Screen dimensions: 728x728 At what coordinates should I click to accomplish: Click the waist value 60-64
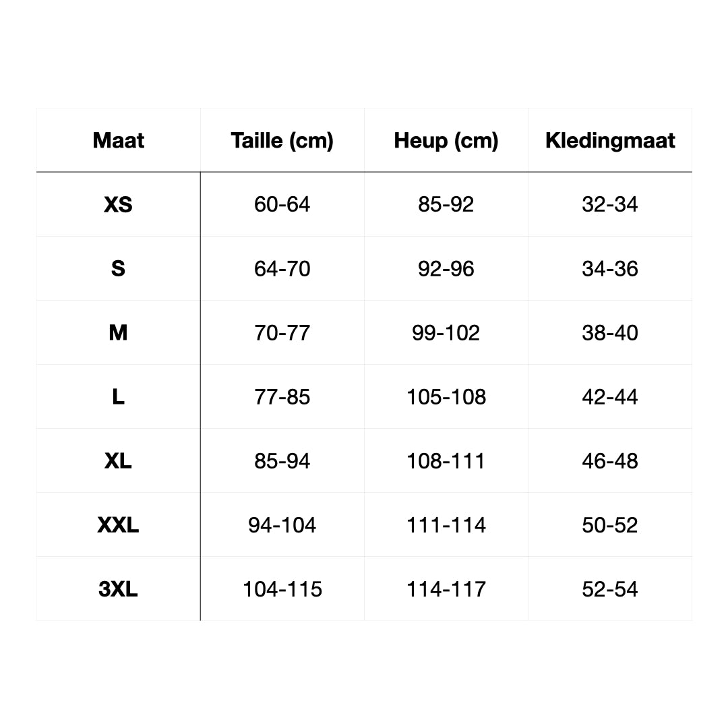[x=282, y=204]
